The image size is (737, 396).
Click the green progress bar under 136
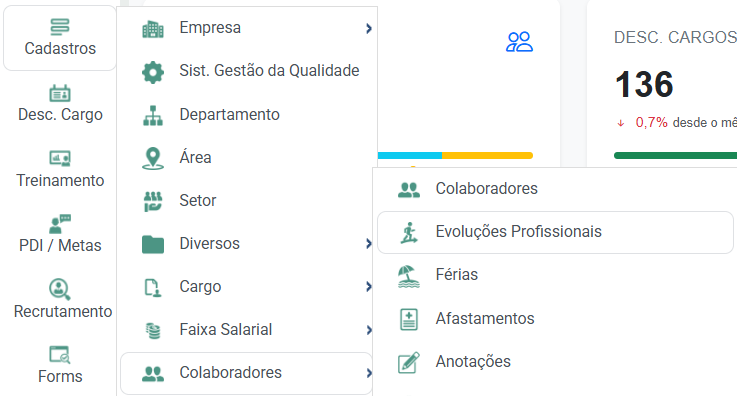pos(675,155)
